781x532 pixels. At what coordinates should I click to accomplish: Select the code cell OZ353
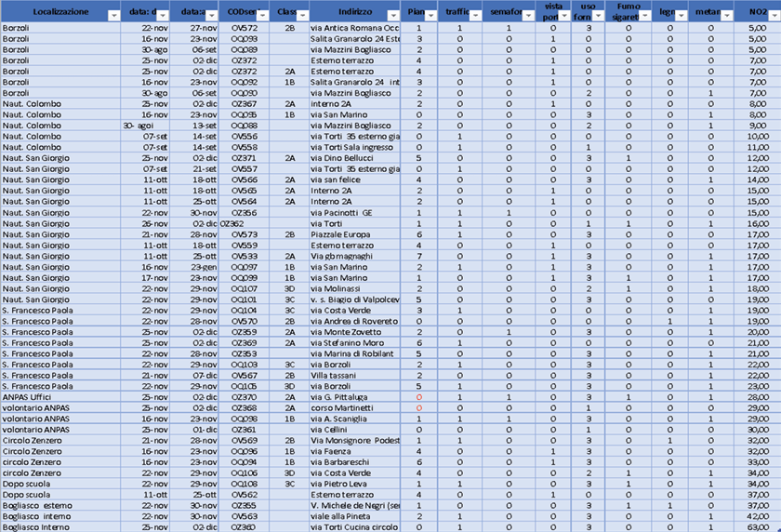click(244, 354)
